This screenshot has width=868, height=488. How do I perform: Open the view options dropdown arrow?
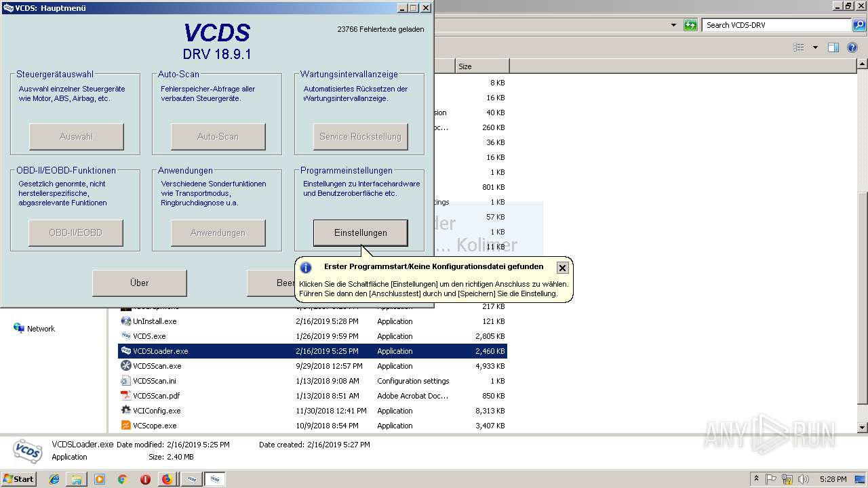click(815, 47)
